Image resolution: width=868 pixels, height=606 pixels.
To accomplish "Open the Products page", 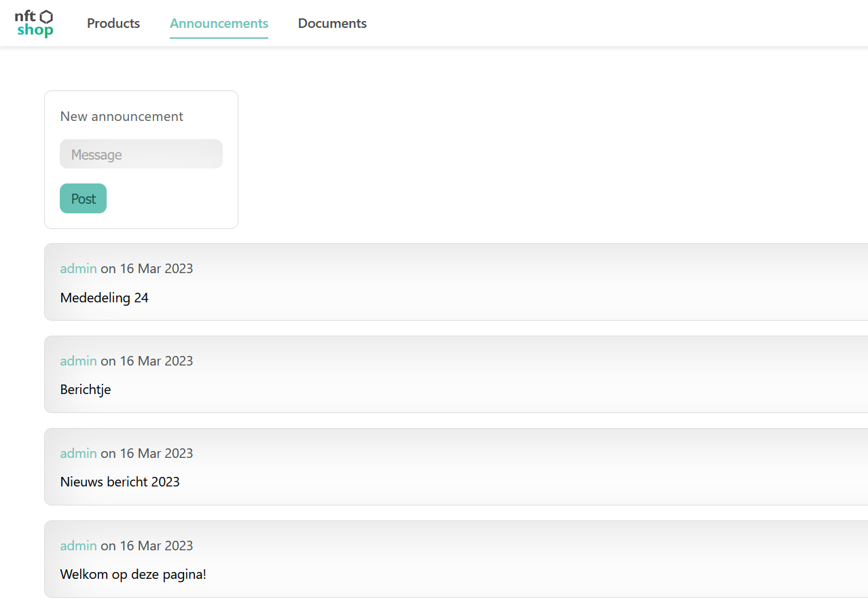I will 113,23.
